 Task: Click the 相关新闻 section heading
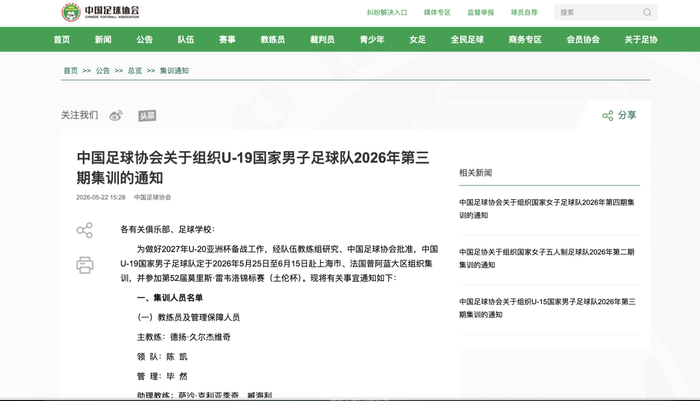(475, 173)
